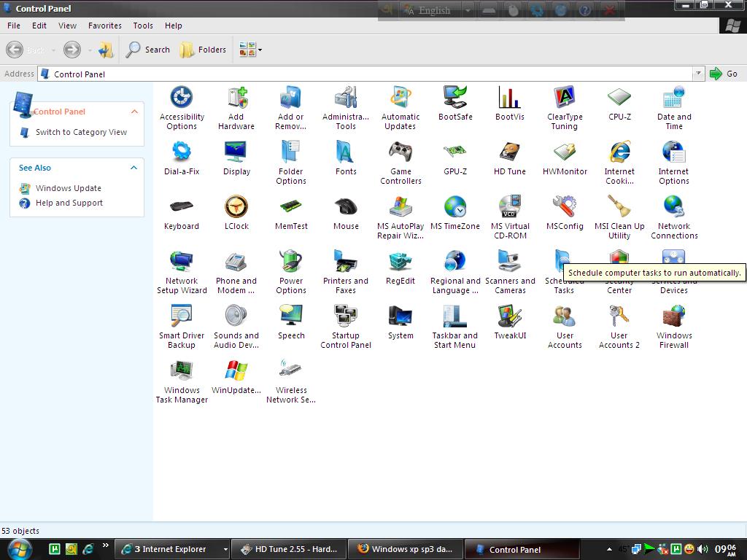
Task: Open Add or Remove Programs icon
Action: click(290, 98)
